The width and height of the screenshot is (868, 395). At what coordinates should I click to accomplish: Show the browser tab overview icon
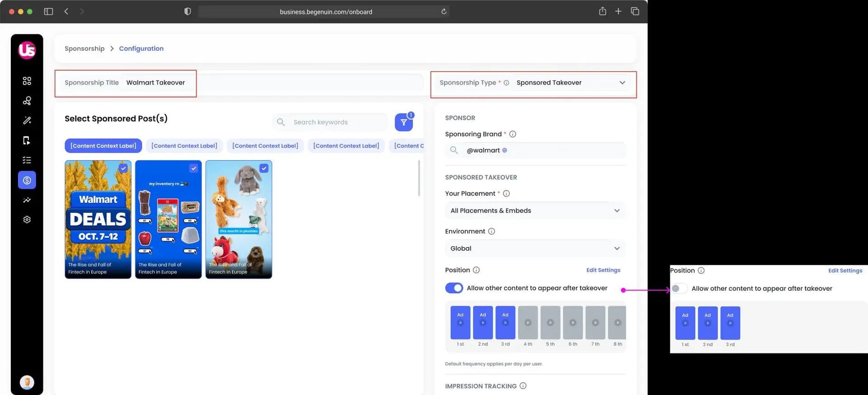point(635,11)
